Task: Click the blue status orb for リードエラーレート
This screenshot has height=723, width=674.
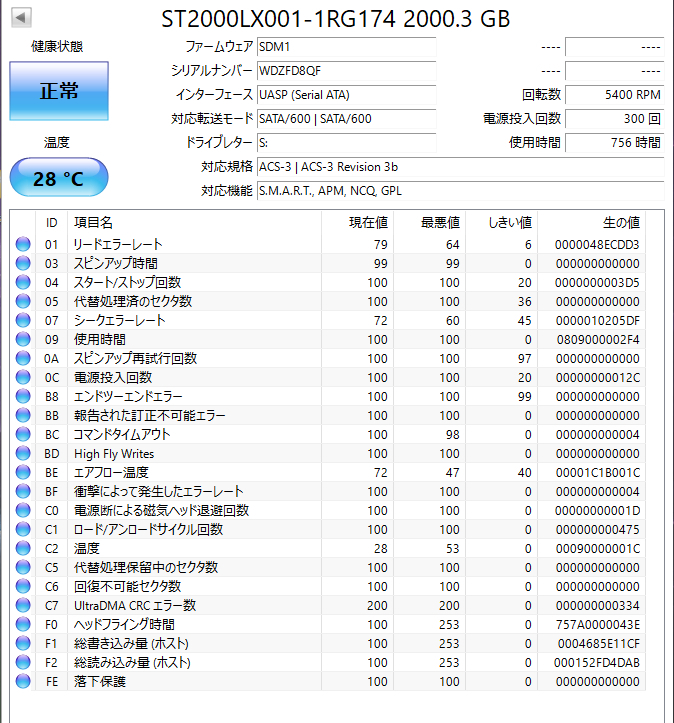Action: click(x=23, y=244)
